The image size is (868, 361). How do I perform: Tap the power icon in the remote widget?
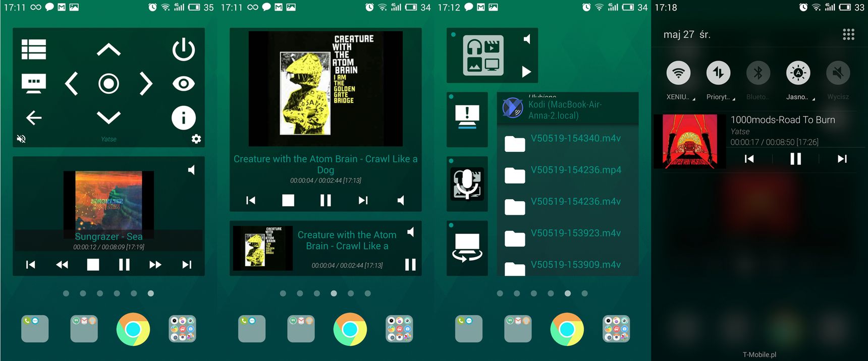[x=183, y=49]
